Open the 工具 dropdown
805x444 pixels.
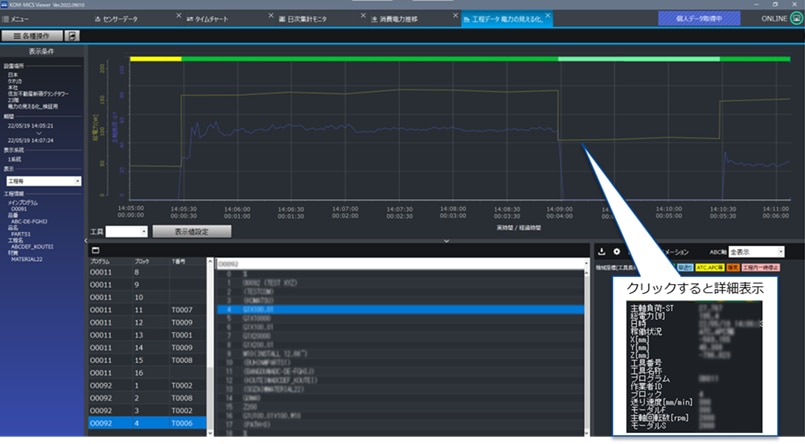click(128, 231)
